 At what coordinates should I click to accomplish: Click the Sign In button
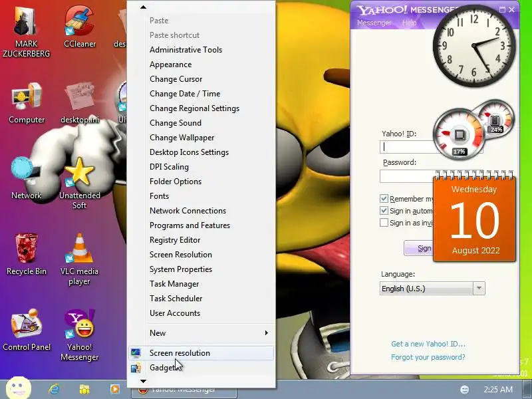[419, 248]
